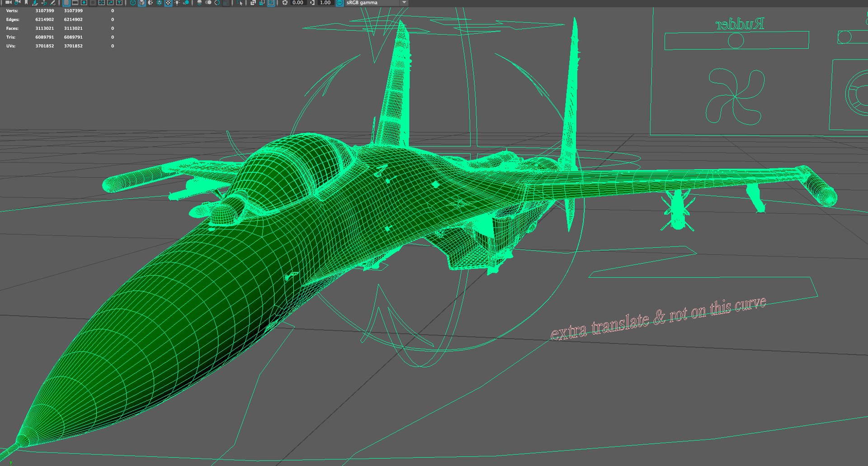Click the Gamma value field 1.00

pos(325,3)
